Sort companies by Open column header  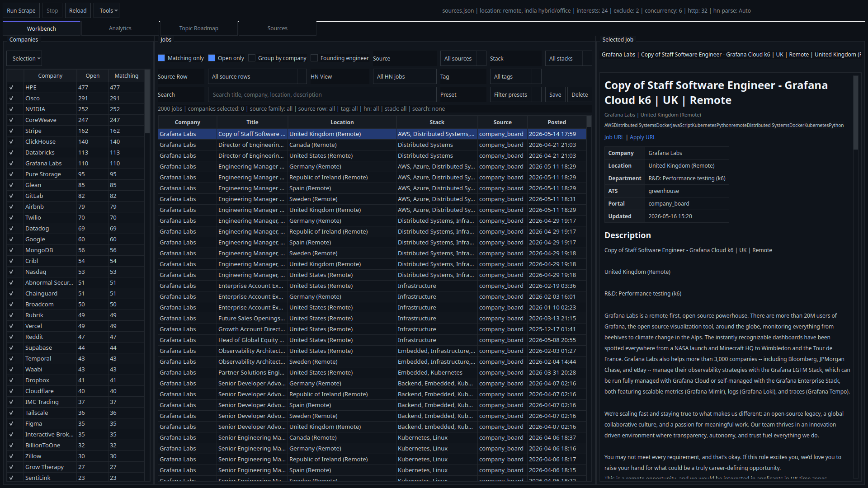pos(93,76)
